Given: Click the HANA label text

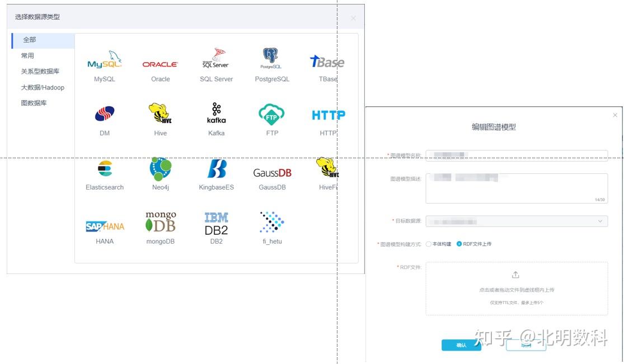Looking at the screenshot, I should point(105,242).
